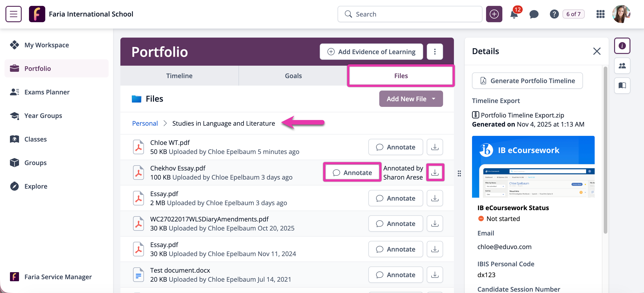This screenshot has height=293, width=644.
Task: Click into the Search field
Action: click(x=410, y=14)
